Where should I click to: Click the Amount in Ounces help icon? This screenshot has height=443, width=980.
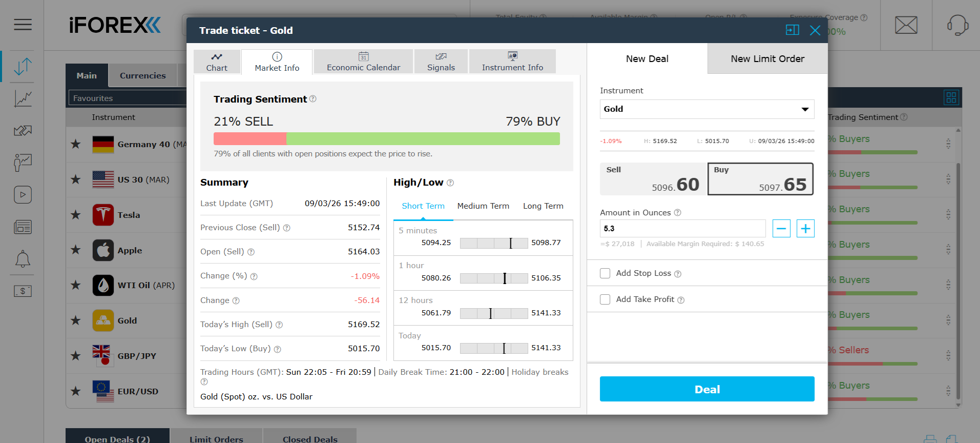click(x=678, y=212)
